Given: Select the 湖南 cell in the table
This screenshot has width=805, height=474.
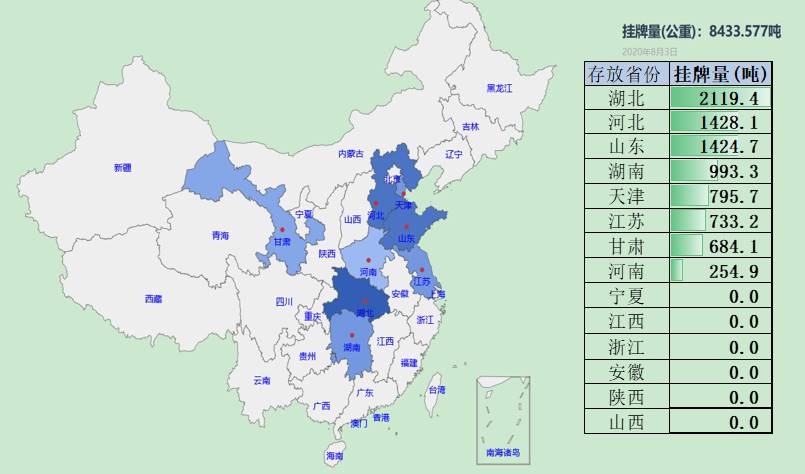Looking at the screenshot, I should 627,172.
